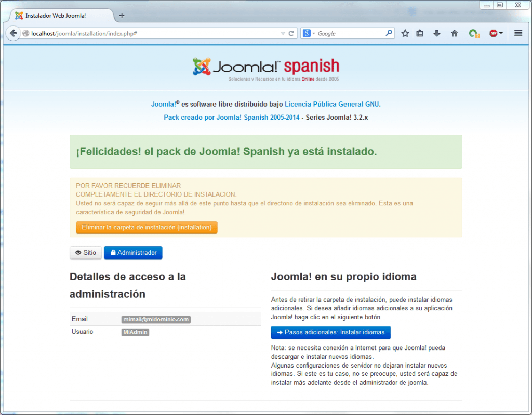The width and height of the screenshot is (532, 415).
Task: Open the Downloads icon in the toolbar
Action: click(x=437, y=33)
